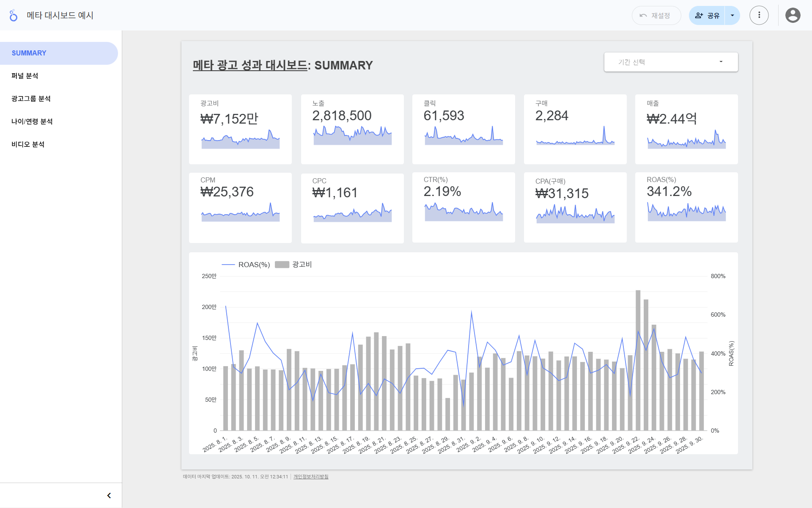Click the 구매 scorecard showing 2,284
This screenshot has height=508, width=812.
coord(575,129)
